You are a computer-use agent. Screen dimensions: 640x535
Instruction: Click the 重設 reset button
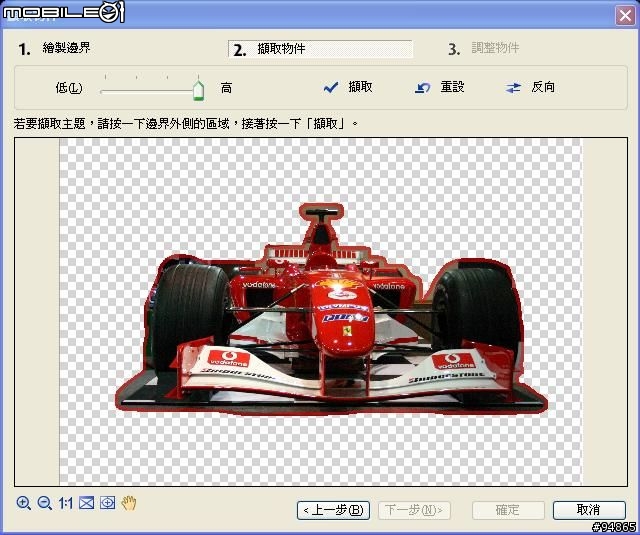point(440,87)
